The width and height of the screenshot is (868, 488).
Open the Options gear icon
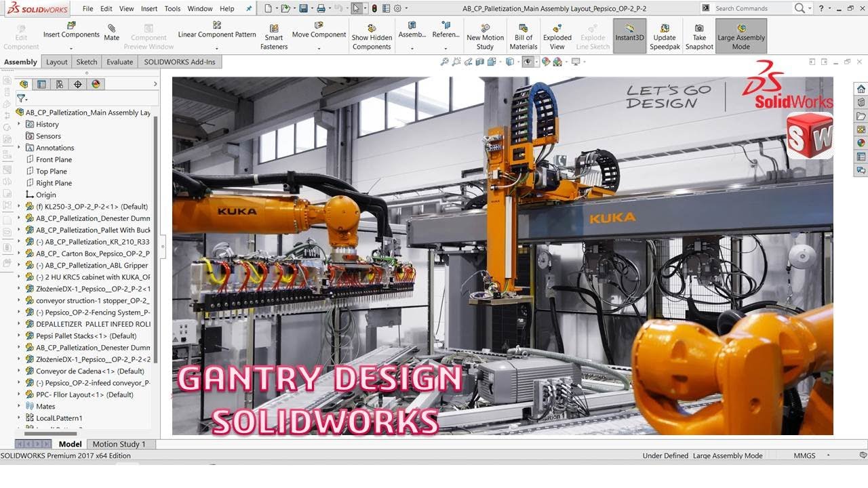397,9
